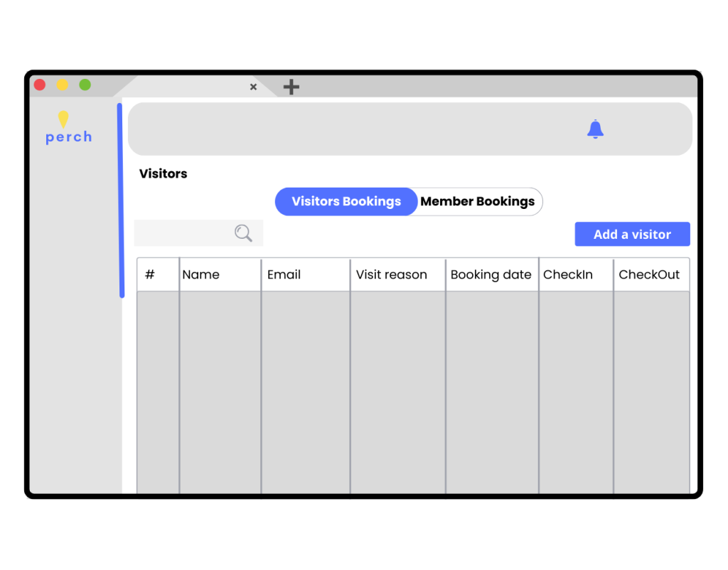Open a new browser tab with plus icon
Viewport: 728px width, 570px height.
(291, 87)
